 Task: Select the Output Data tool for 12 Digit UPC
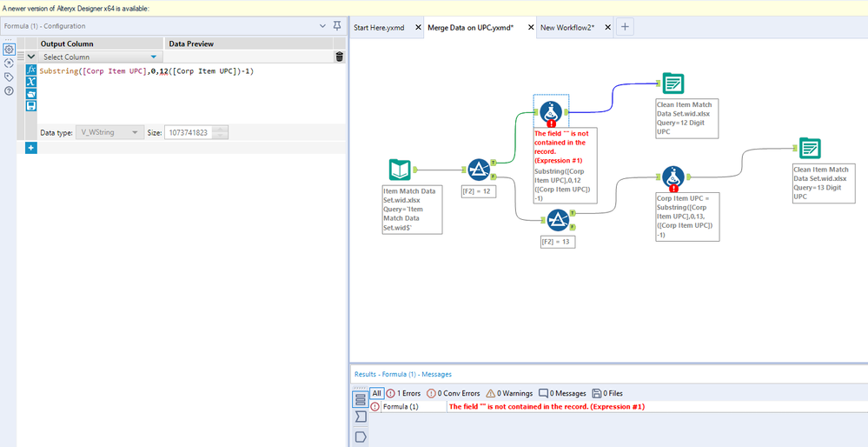673,83
